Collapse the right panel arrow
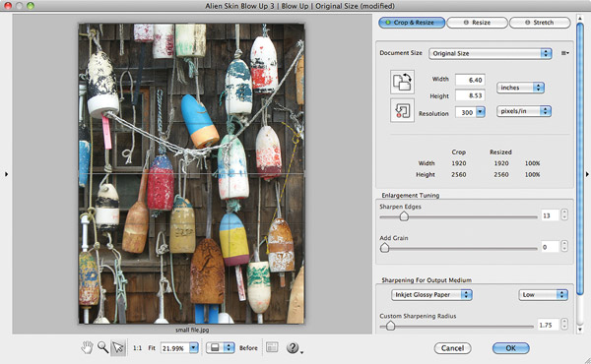 point(587,174)
